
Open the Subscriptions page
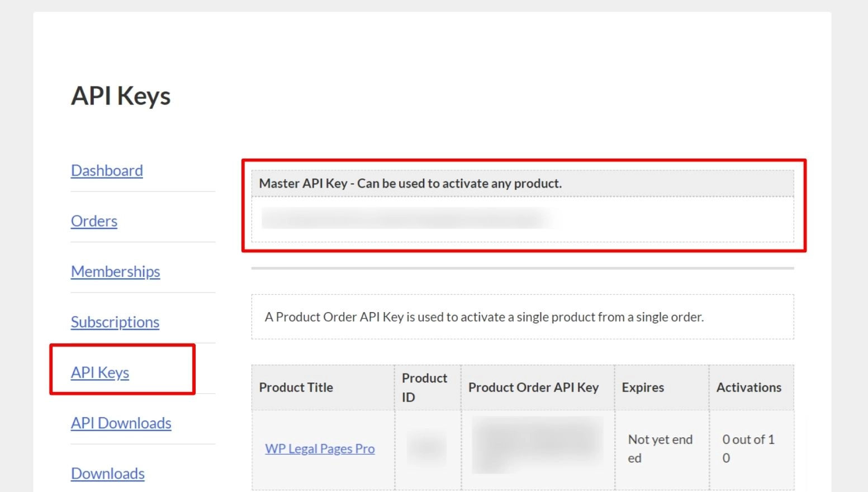[115, 322]
